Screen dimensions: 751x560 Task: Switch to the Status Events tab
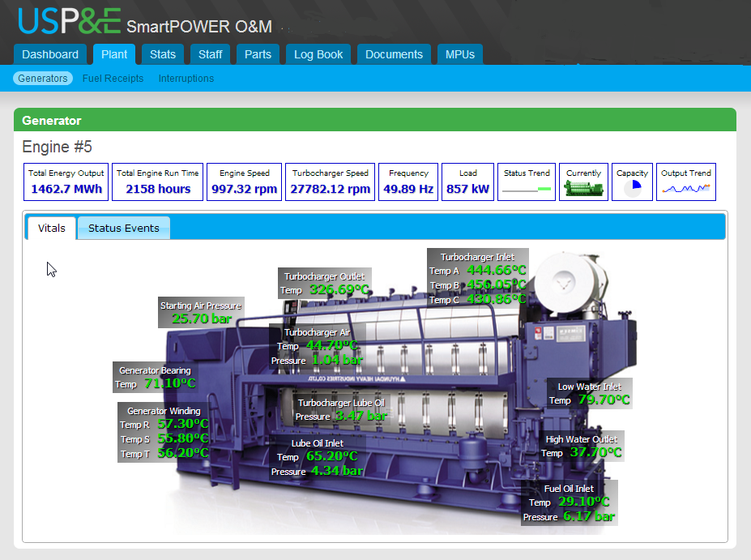pos(124,229)
